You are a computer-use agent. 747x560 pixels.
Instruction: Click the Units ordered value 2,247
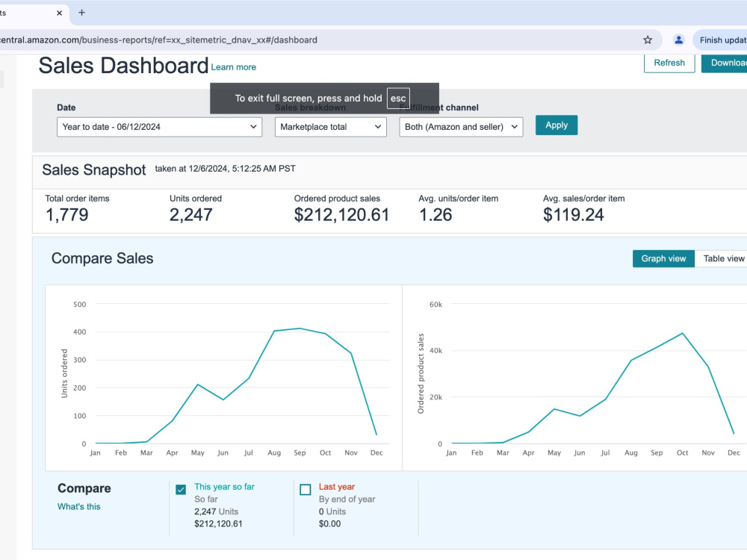click(x=191, y=215)
